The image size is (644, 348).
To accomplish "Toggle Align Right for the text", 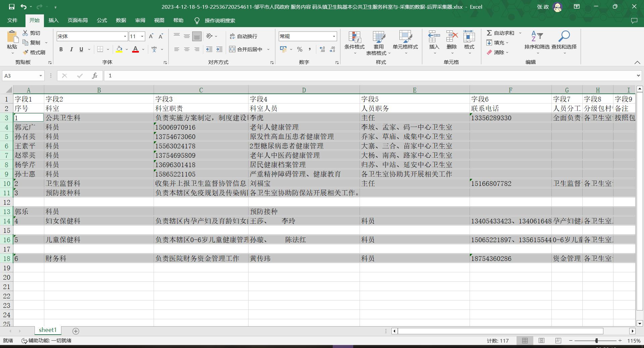I will (197, 49).
